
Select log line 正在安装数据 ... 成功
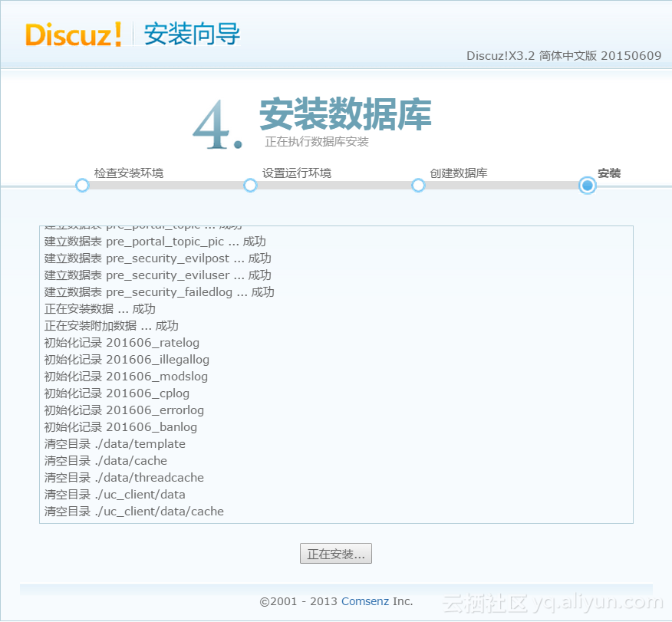(x=100, y=309)
